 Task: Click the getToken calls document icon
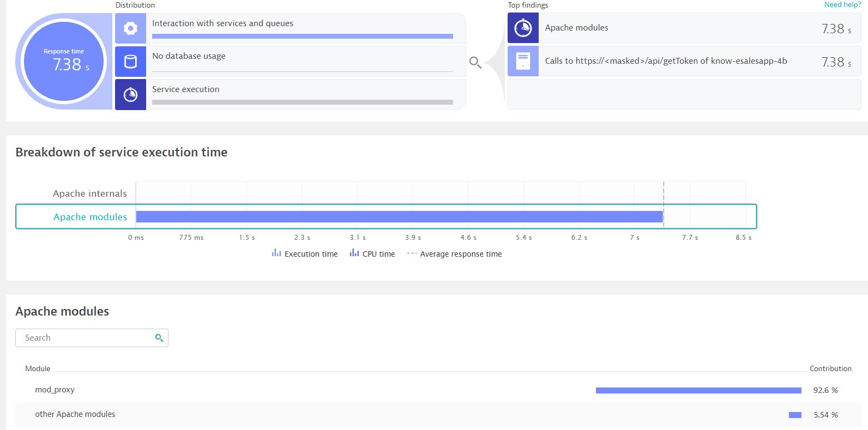[x=523, y=61]
